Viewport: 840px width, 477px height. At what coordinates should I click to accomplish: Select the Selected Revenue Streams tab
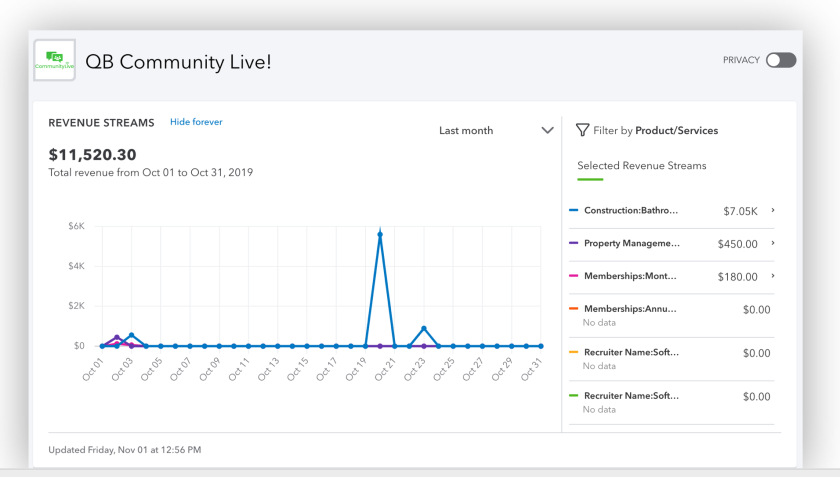tap(642, 166)
